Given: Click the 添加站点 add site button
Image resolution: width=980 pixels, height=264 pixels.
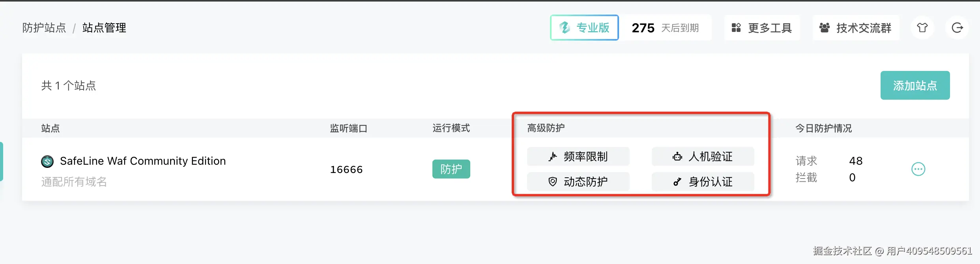Looking at the screenshot, I should pos(915,86).
